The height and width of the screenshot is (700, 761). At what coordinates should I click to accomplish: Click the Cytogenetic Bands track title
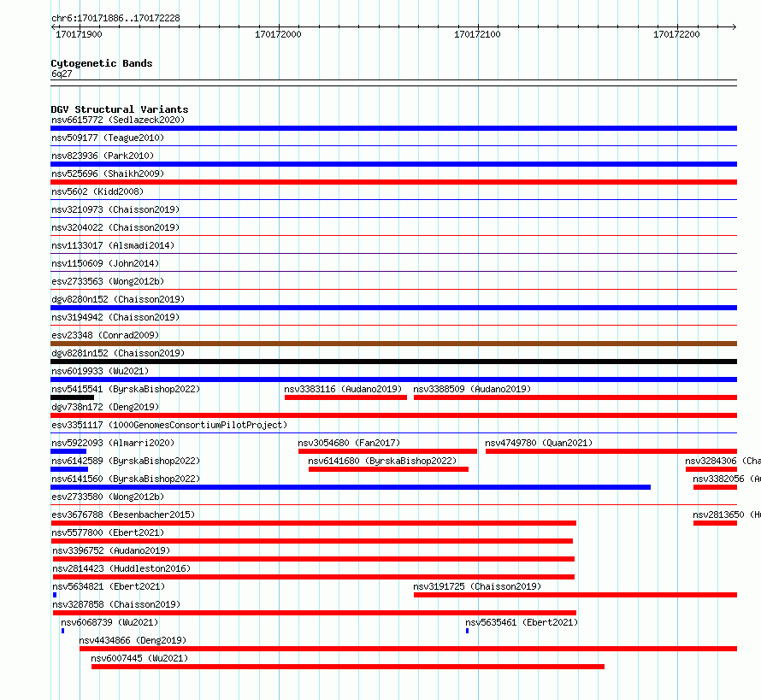click(x=102, y=63)
